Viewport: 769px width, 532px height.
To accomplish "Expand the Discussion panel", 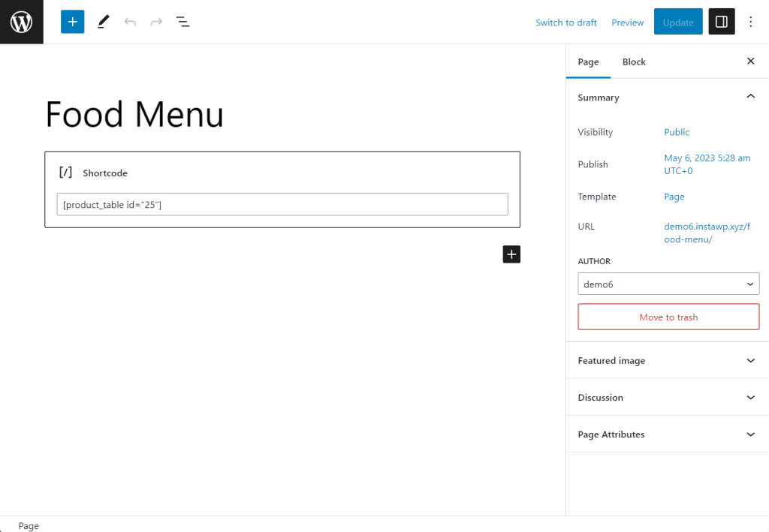I will (668, 397).
